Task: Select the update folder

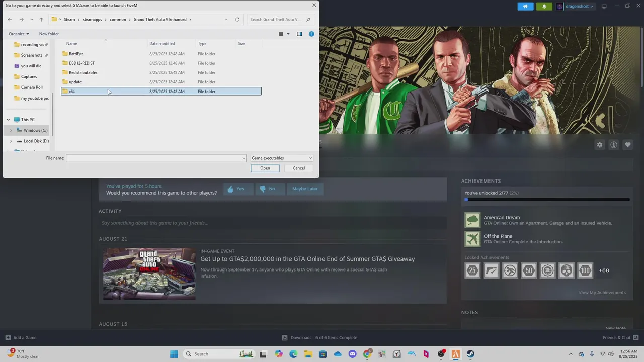Action: 161,82
